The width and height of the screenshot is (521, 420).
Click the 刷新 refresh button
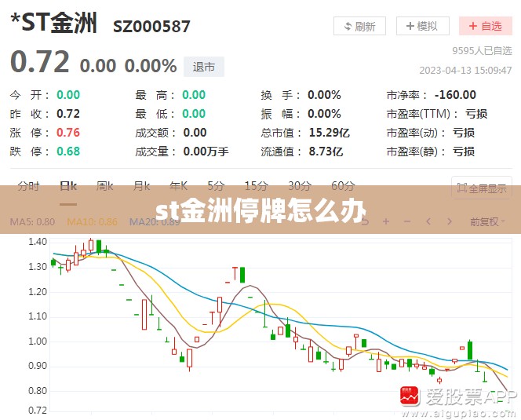click(359, 26)
